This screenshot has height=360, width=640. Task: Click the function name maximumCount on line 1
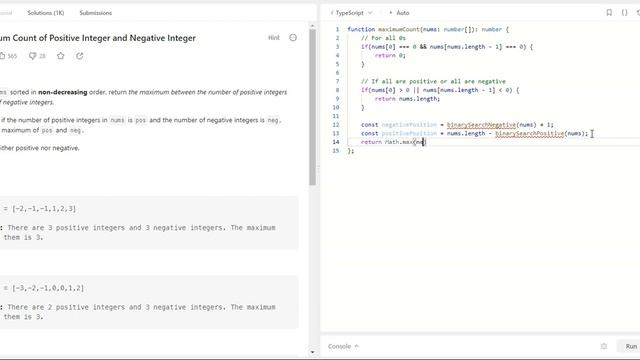click(399, 29)
